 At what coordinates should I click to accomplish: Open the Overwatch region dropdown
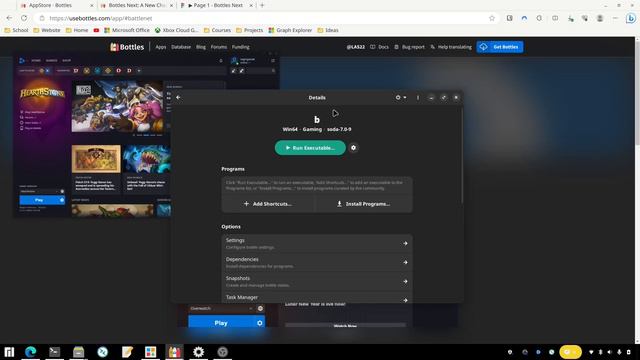point(222,309)
